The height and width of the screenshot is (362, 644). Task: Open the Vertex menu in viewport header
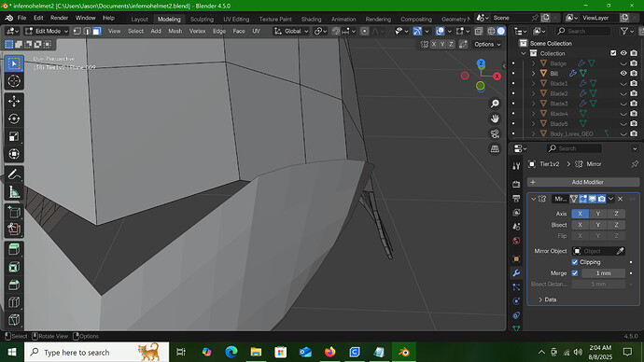point(197,31)
